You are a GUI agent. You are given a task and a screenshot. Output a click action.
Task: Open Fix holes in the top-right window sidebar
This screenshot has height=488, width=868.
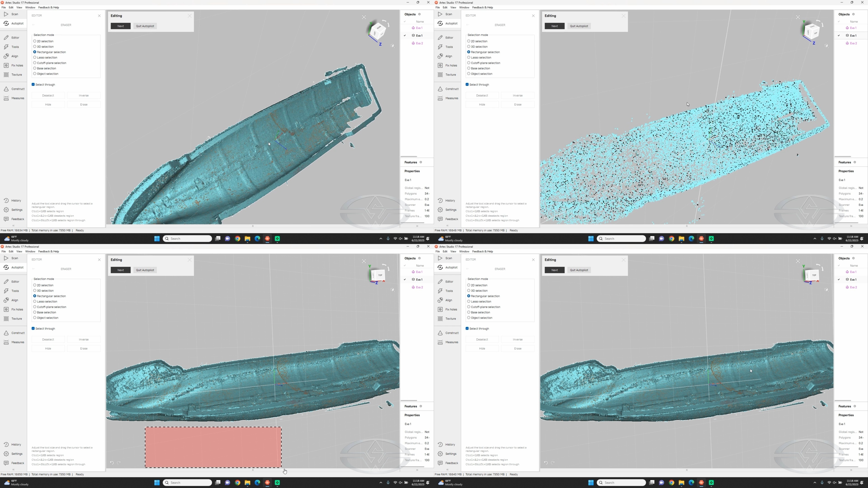[x=447, y=65]
